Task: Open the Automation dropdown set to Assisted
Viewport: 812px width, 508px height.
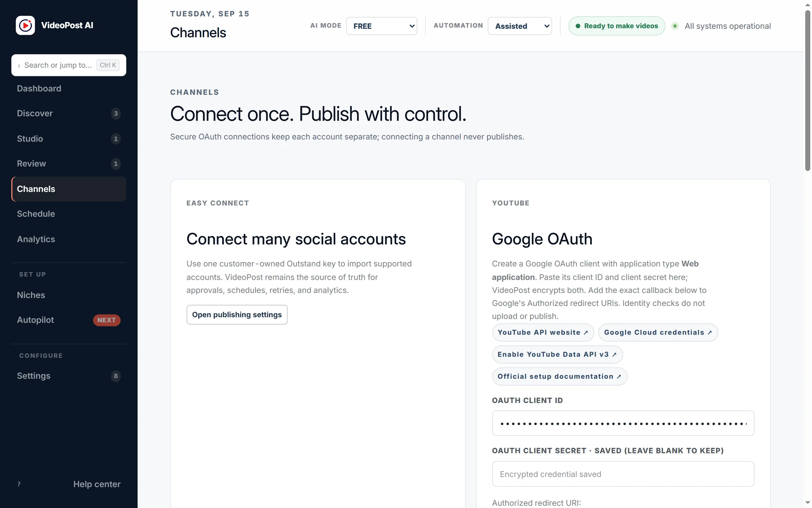Action: (x=520, y=26)
